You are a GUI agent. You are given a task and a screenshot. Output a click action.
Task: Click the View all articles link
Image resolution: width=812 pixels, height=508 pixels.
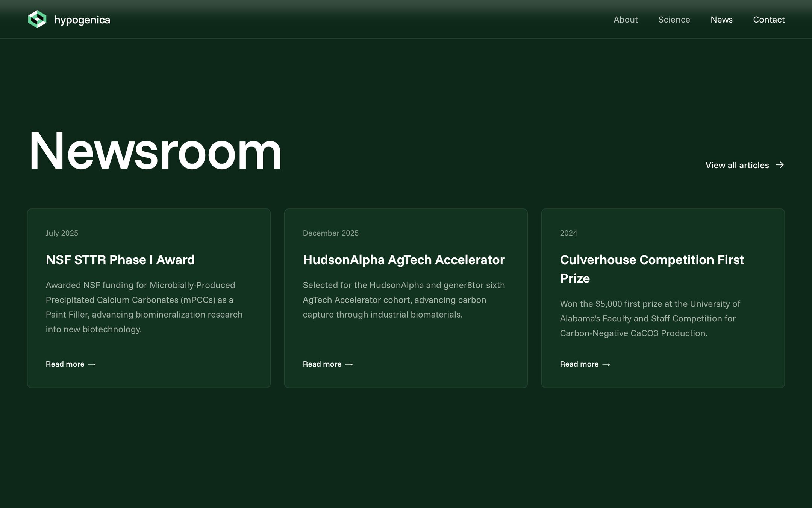[745, 165]
